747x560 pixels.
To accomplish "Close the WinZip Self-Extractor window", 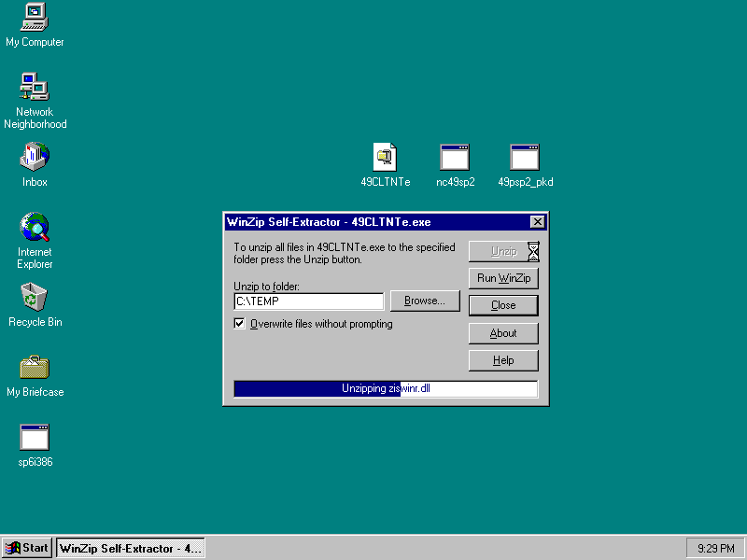I will pos(538,222).
